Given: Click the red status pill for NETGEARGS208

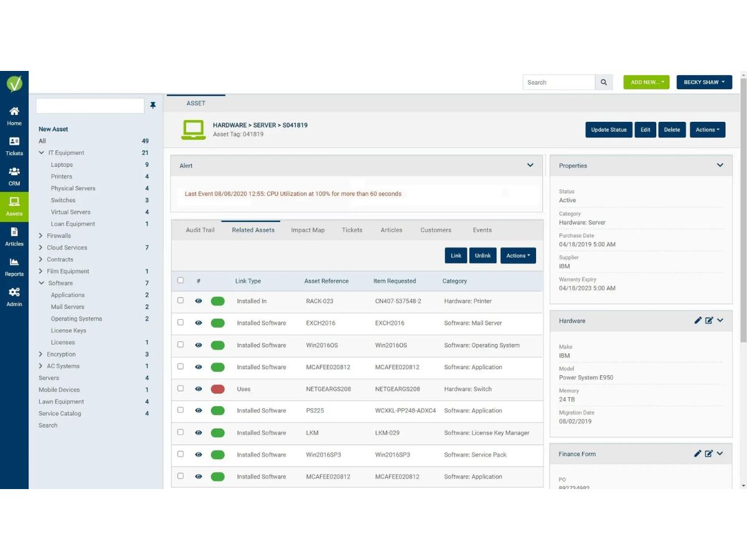Looking at the screenshot, I should [218, 389].
